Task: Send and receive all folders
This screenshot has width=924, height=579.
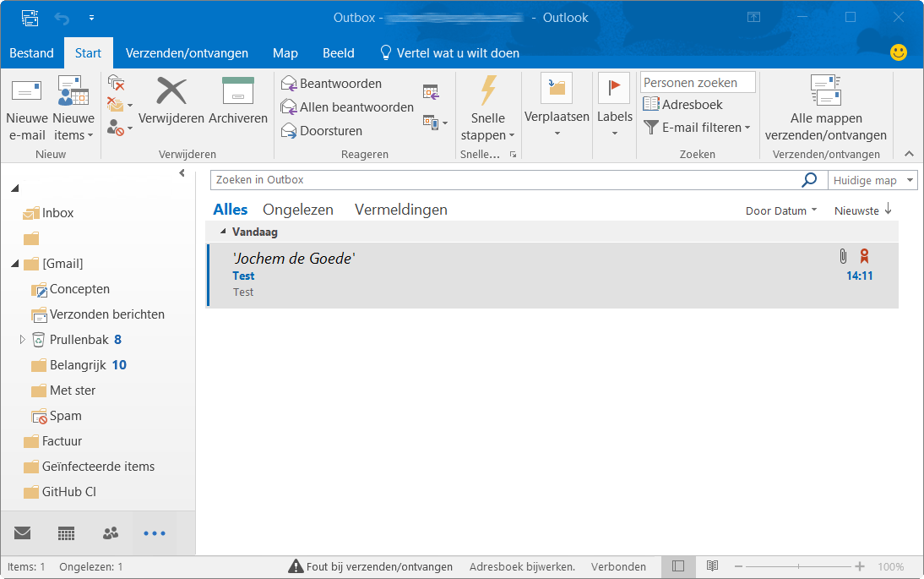Action: (x=825, y=108)
